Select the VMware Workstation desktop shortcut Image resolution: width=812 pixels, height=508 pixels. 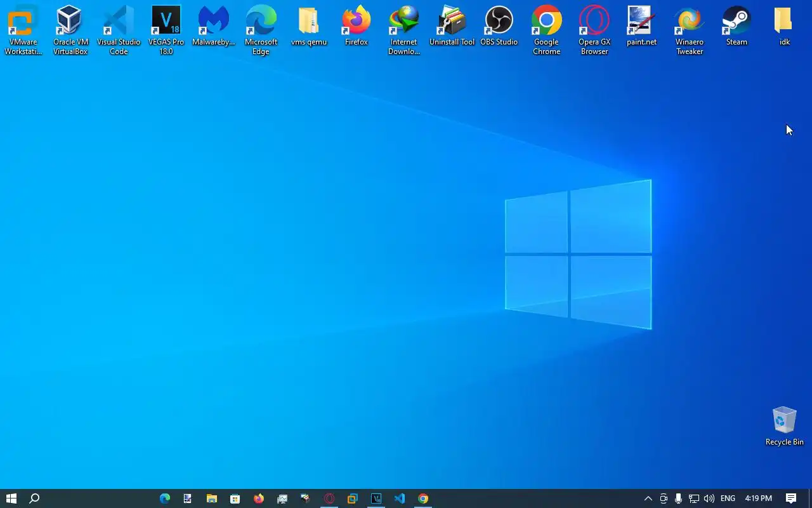(23, 30)
